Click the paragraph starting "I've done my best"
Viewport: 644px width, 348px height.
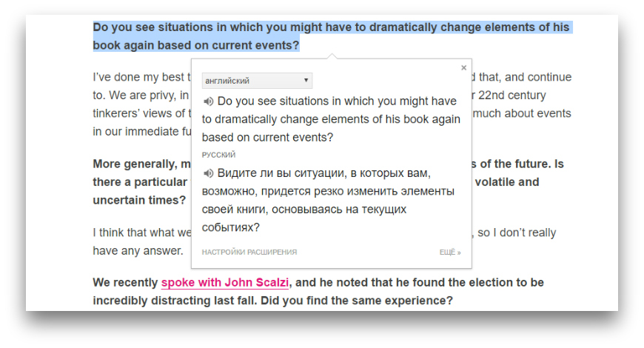pos(141,77)
